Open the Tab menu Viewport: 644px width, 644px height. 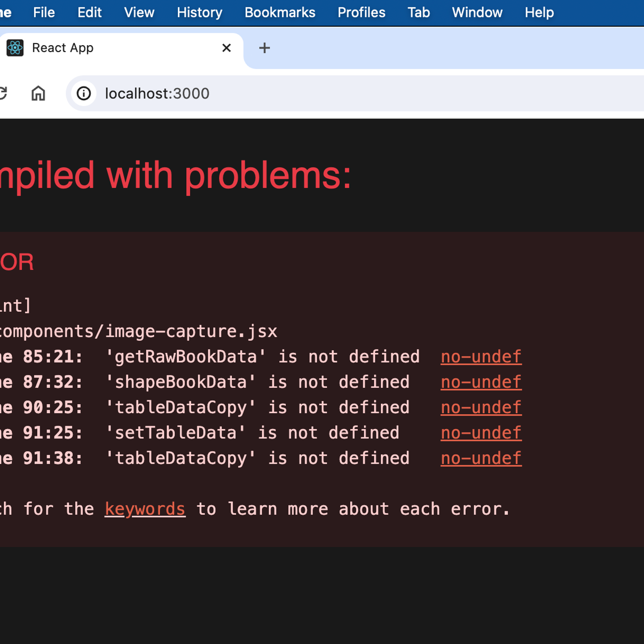click(x=419, y=12)
